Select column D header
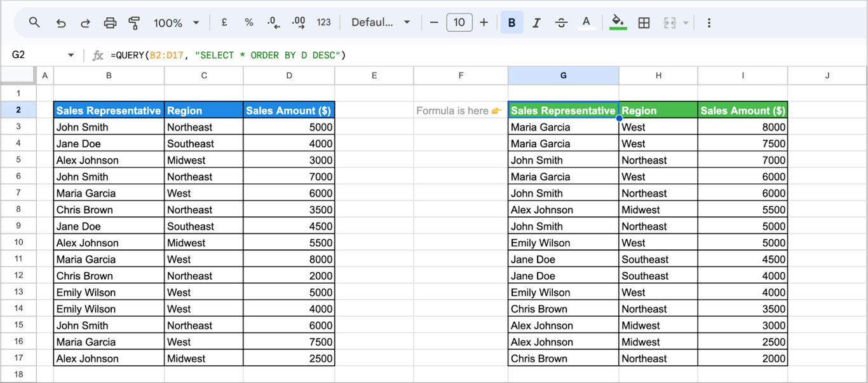The image size is (868, 383). pos(289,76)
